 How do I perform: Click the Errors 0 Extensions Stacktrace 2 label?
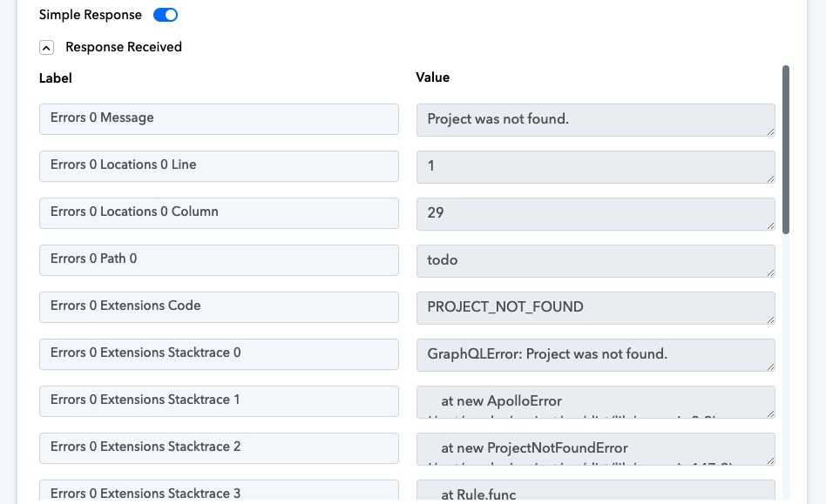pos(219,448)
